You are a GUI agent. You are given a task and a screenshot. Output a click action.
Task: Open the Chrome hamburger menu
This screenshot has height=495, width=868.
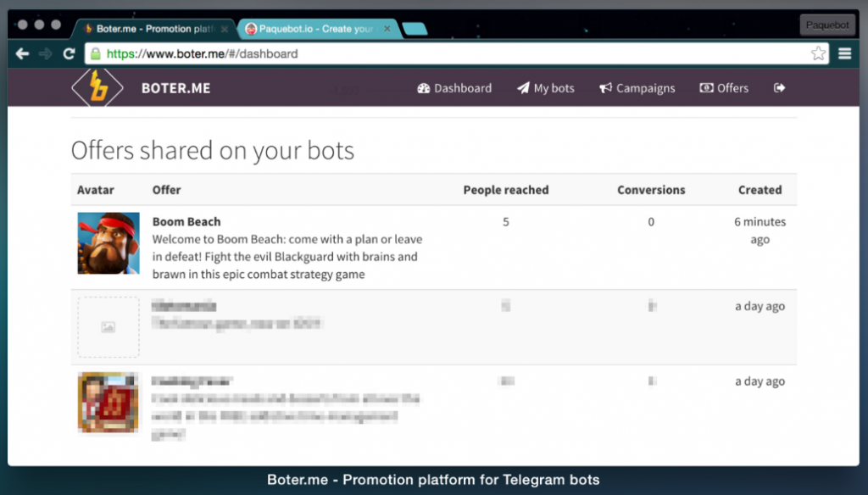(845, 53)
